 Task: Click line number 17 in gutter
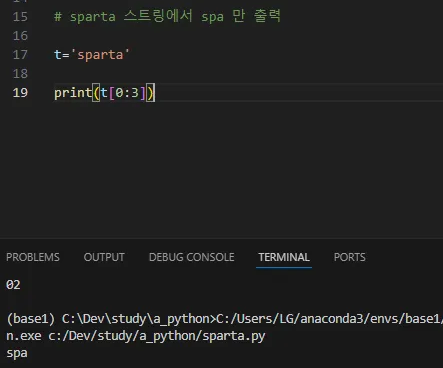click(20, 55)
